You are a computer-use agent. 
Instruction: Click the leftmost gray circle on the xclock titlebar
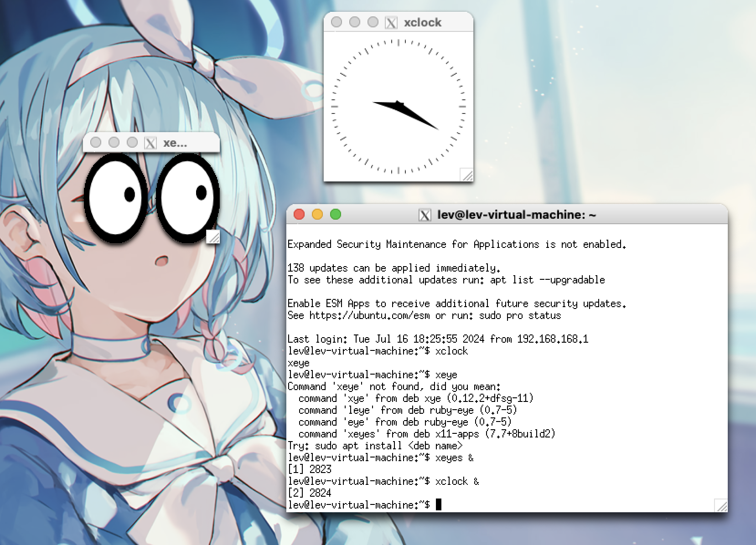(336, 22)
